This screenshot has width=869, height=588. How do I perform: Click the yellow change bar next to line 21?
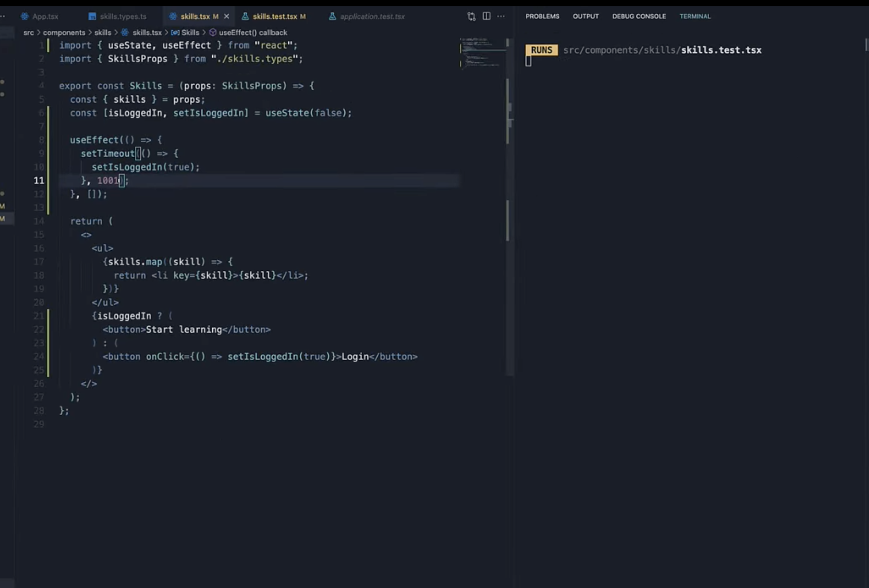(49, 316)
